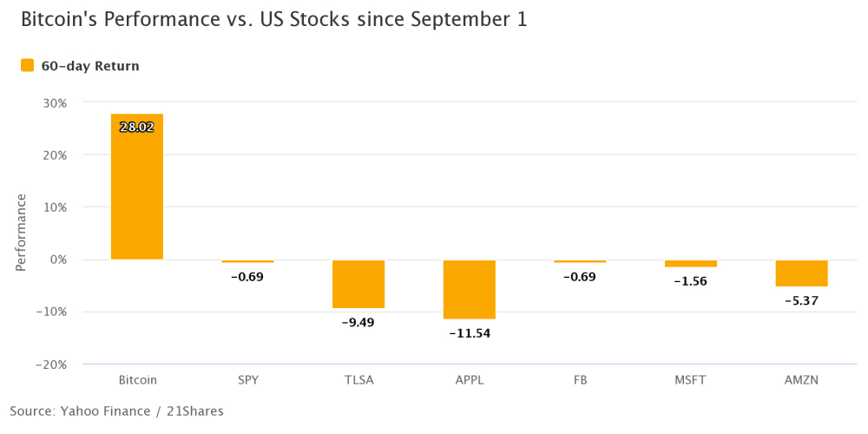Click the 28.02 data label
Image resolution: width=868 pixels, height=434 pixels.
coord(137,127)
